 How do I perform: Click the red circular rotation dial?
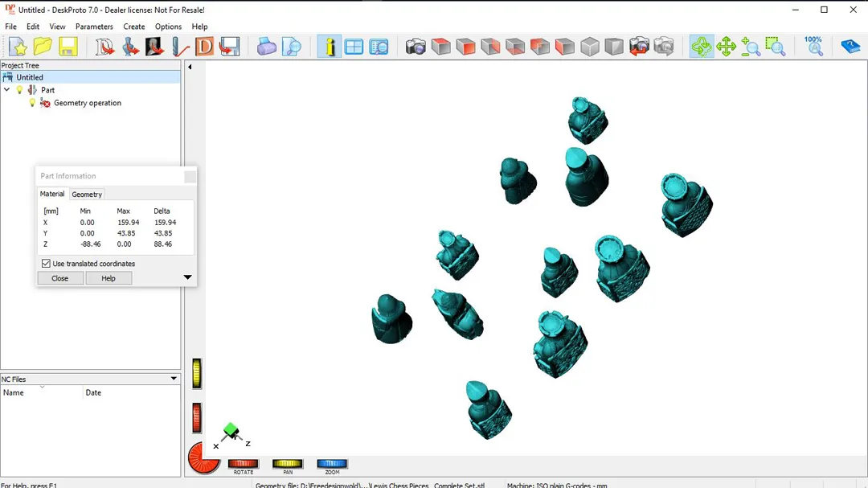203,458
